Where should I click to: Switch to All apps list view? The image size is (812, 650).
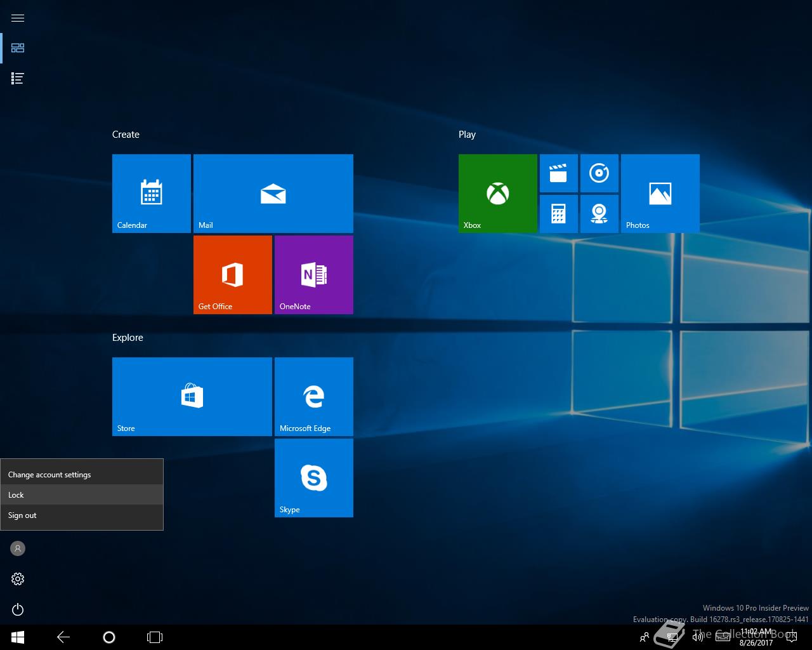tap(18, 78)
